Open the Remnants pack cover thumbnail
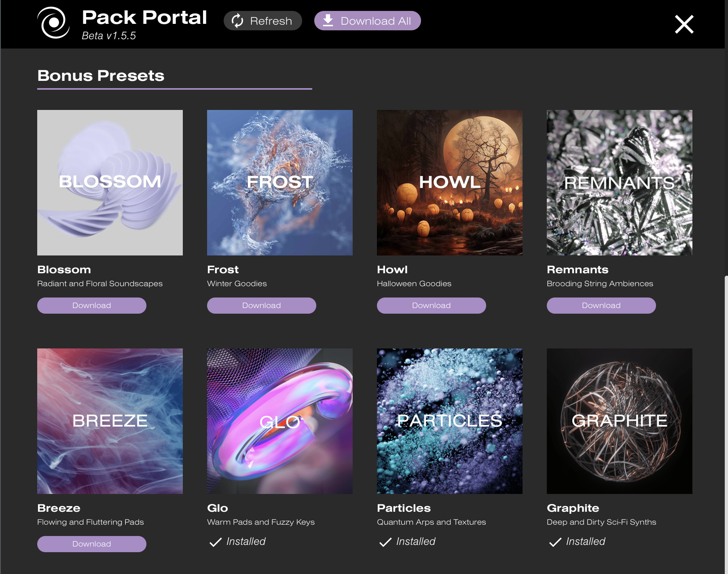 pos(620,183)
